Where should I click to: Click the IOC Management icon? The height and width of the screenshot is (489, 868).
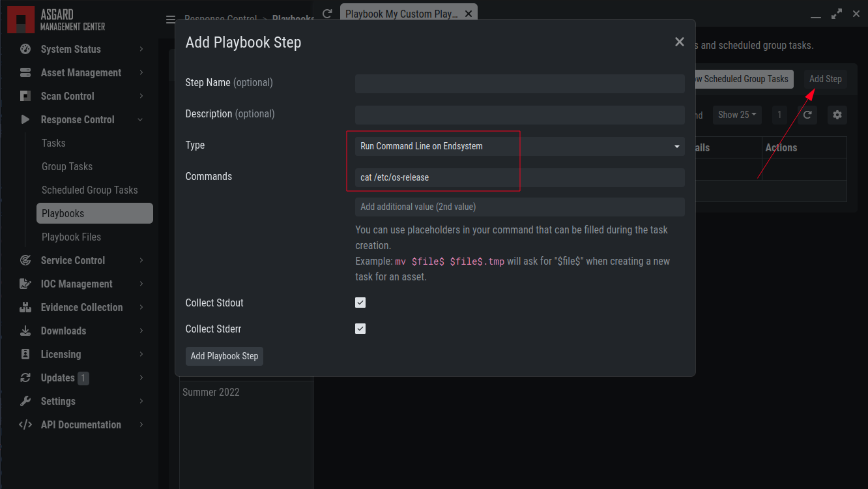pyautogui.click(x=25, y=284)
